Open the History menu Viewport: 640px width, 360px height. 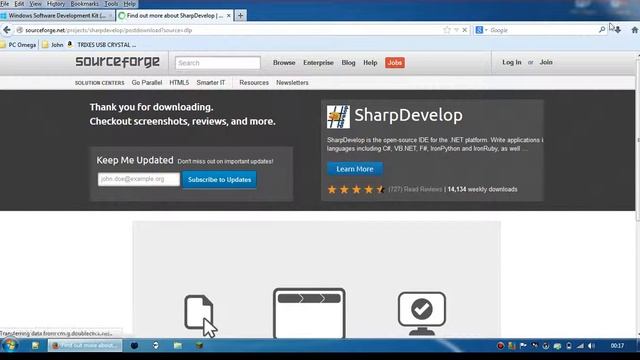(56, 4)
